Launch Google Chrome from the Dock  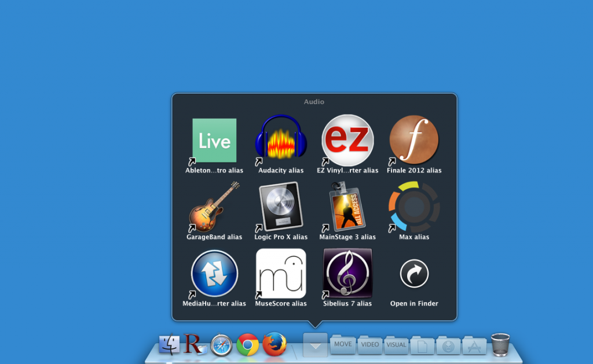tap(248, 345)
